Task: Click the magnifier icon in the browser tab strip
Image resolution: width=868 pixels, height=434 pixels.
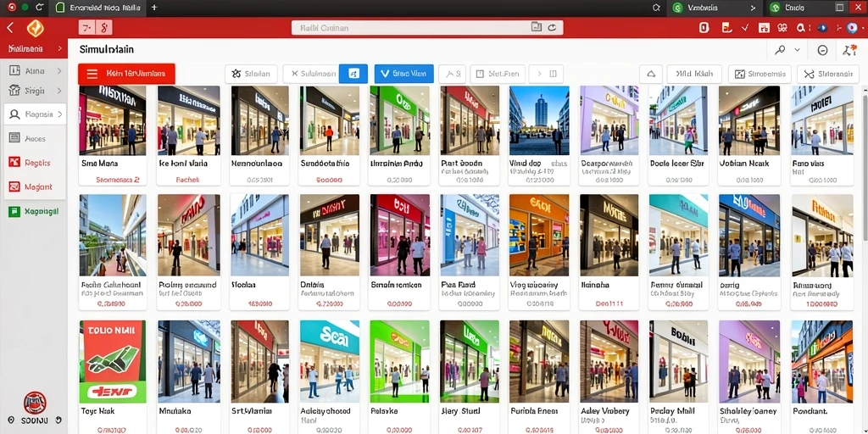Action: [657, 8]
